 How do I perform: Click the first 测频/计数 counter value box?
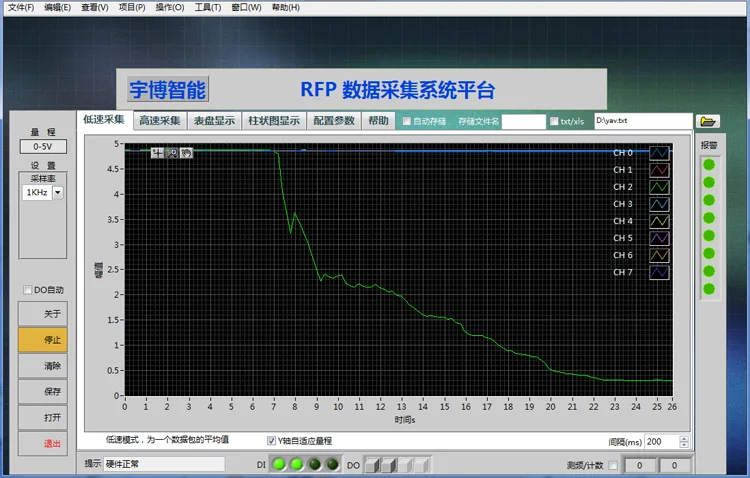[x=640, y=465]
